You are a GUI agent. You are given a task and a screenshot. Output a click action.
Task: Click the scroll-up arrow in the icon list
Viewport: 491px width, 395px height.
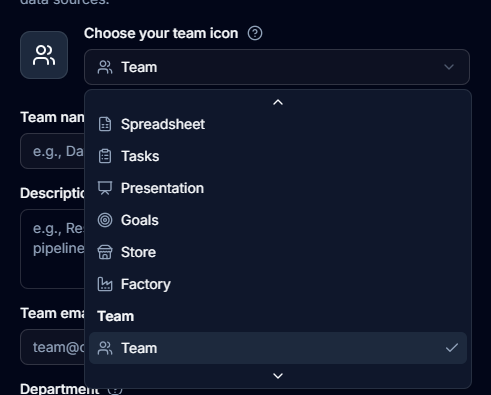coord(278,102)
